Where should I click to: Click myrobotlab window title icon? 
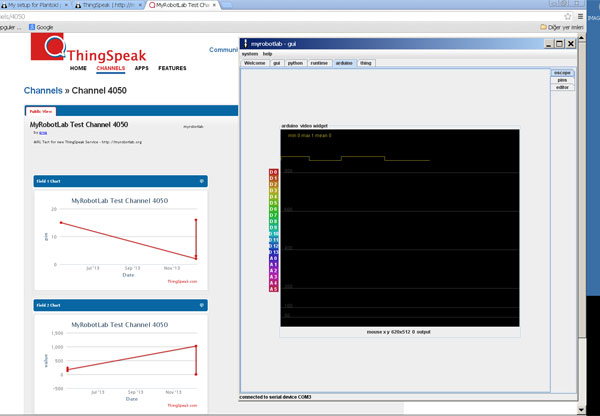pyautogui.click(x=246, y=44)
